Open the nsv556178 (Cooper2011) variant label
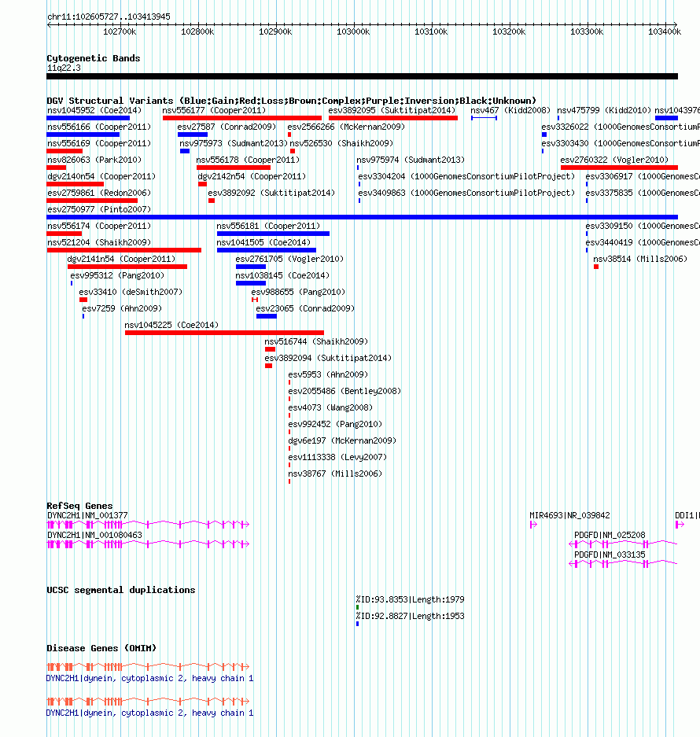 tap(248, 160)
